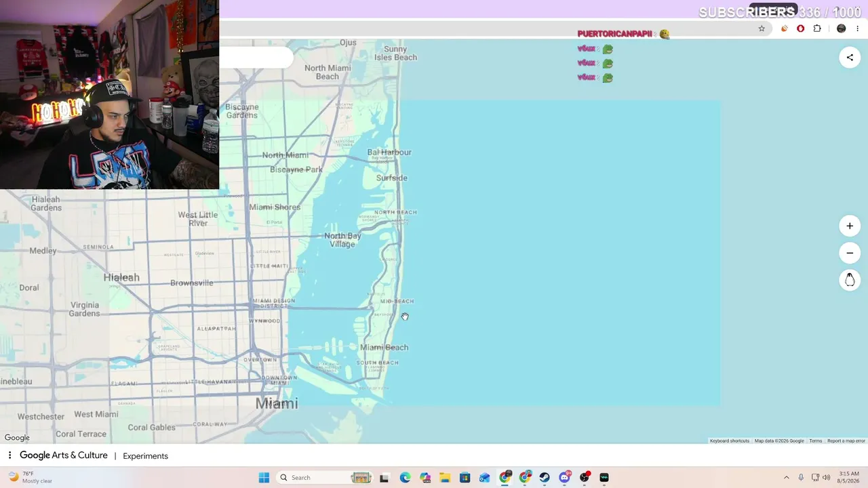Viewport: 868px width, 488px height.
Task: Click the West Little River label
Action: click(x=198, y=219)
